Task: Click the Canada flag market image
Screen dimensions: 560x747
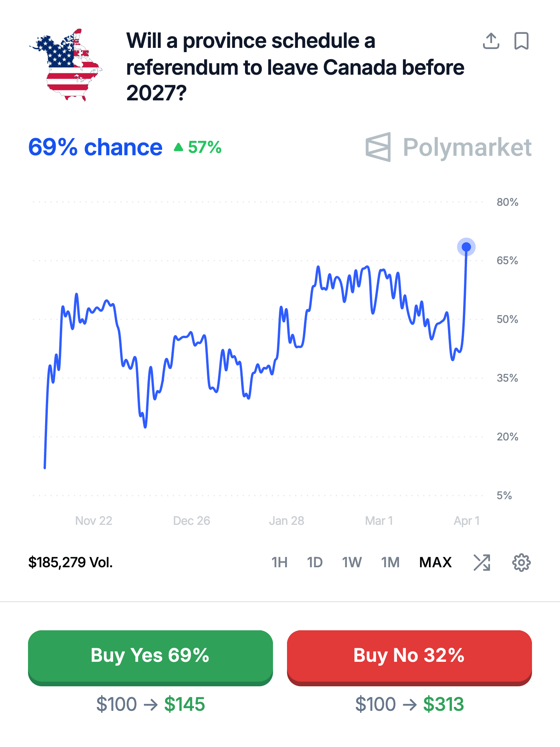Action: [x=66, y=65]
